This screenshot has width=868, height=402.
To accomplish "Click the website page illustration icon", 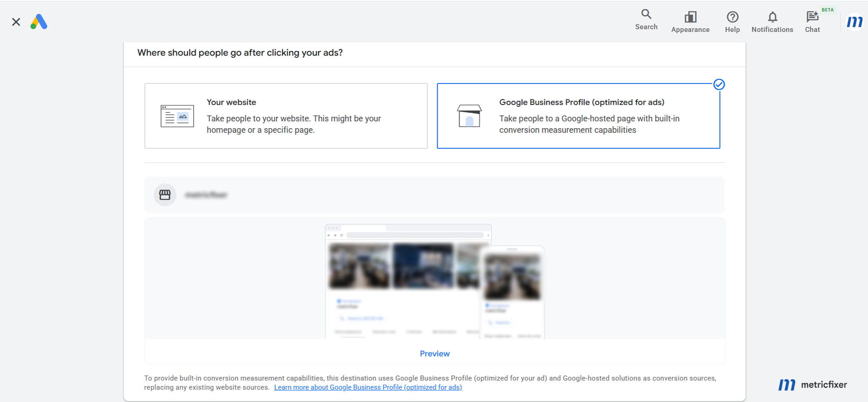I will [177, 116].
